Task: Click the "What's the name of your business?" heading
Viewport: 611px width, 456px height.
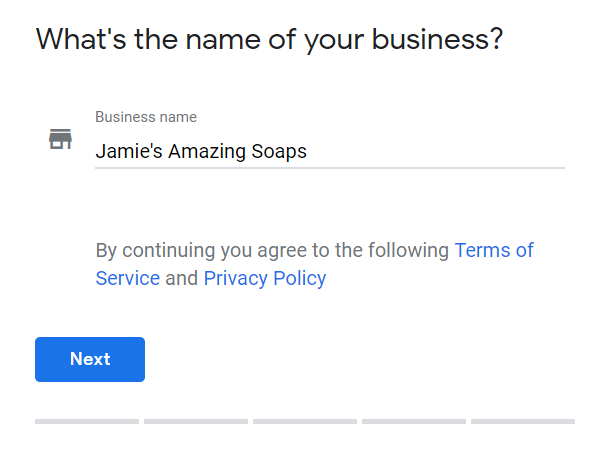Action: pos(269,41)
